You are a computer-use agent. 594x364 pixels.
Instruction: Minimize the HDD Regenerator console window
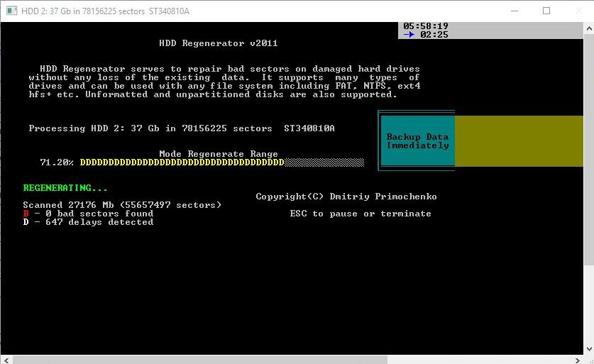[x=514, y=11]
